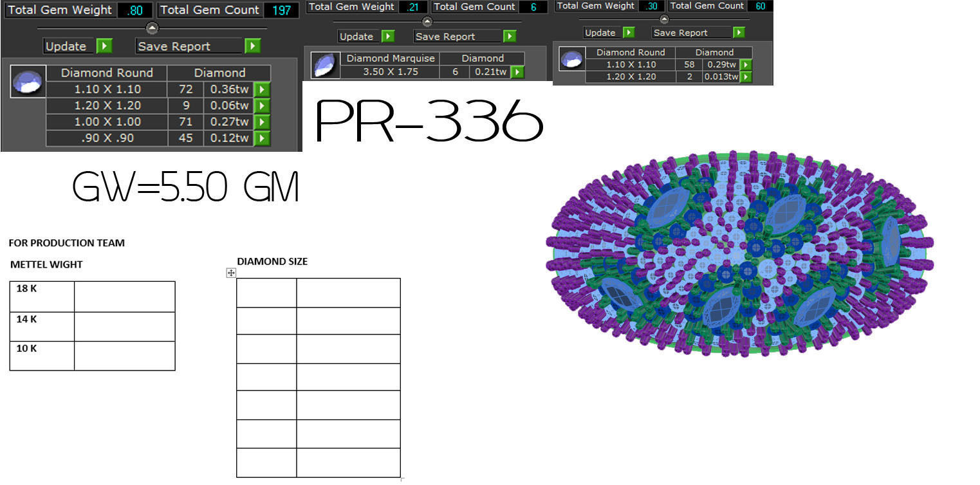980x485 pixels.
Task: Select the 1.10 X 1.10 row with count 72
Action: point(150,89)
